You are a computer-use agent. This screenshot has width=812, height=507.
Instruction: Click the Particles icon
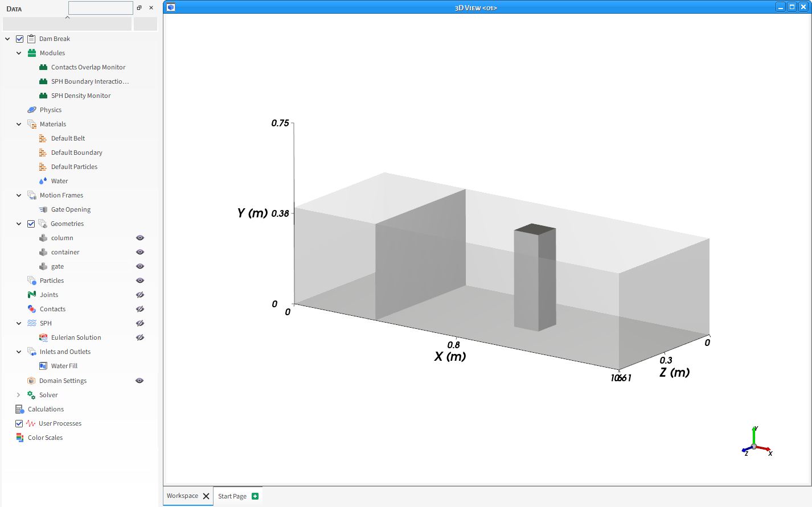pos(32,281)
